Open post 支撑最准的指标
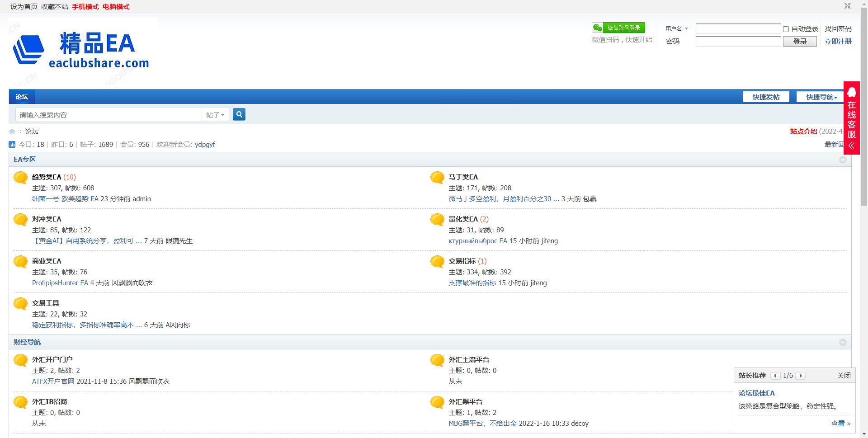This screenshot has height=438, width=868. (472, 283)
